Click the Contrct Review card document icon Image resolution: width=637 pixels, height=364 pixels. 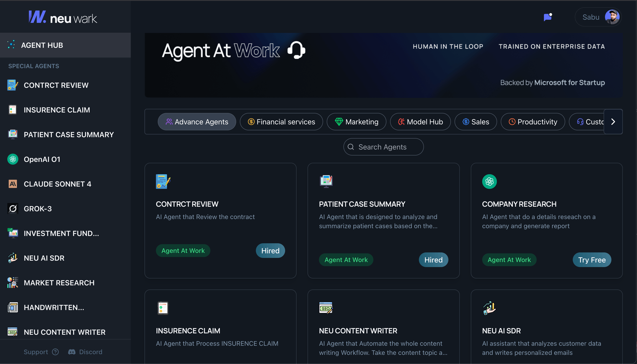[x=163, y=182]
